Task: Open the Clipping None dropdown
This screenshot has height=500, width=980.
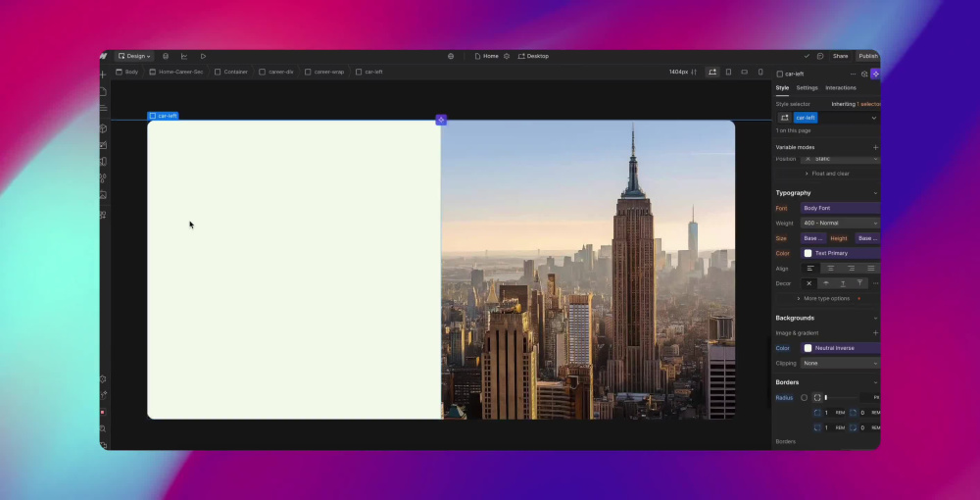Action: [841, 363]
